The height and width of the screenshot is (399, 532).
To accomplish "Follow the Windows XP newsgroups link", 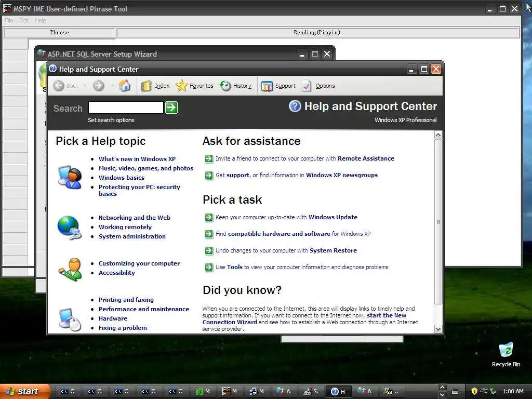I will click(342, 175).
